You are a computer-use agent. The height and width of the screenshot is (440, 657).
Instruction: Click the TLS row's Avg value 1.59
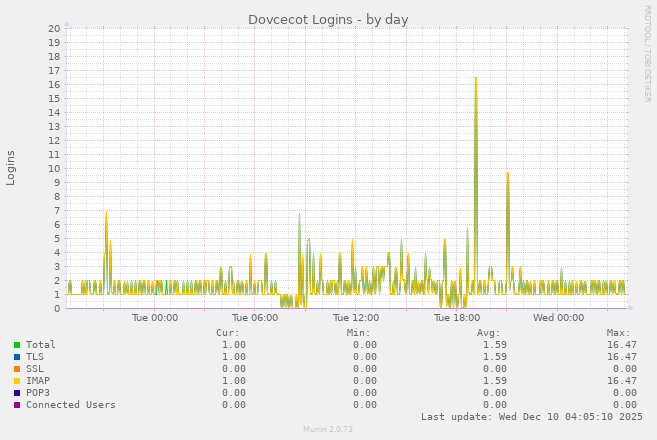point(495,357)
